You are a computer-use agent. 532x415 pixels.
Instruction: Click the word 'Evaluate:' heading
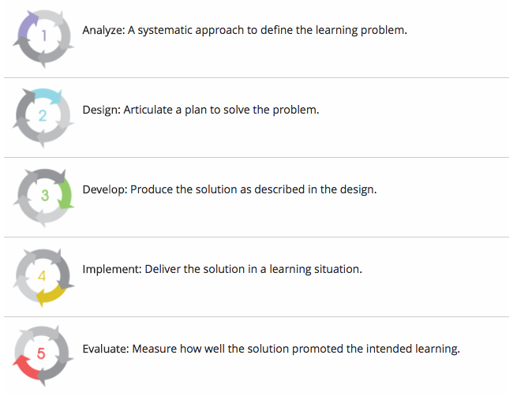click(106, 349)
